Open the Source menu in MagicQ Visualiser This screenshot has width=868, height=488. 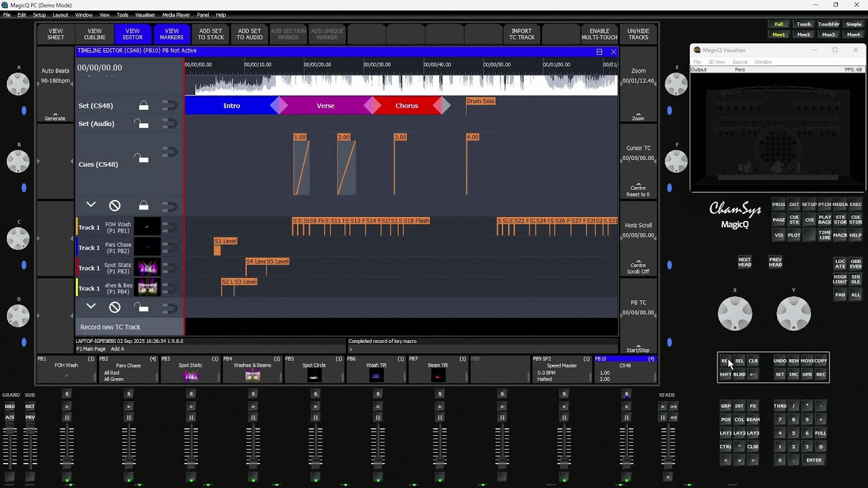coord(740,62)
